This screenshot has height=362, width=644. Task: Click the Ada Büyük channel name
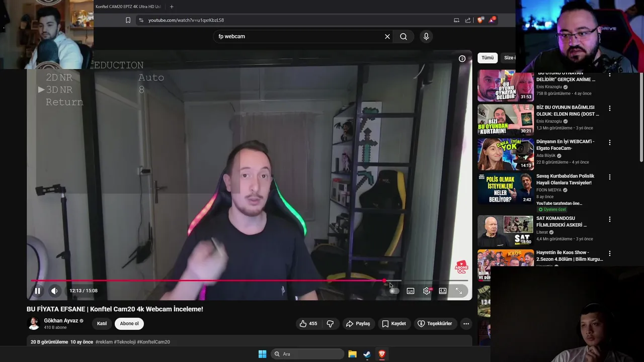coord(546,156)
